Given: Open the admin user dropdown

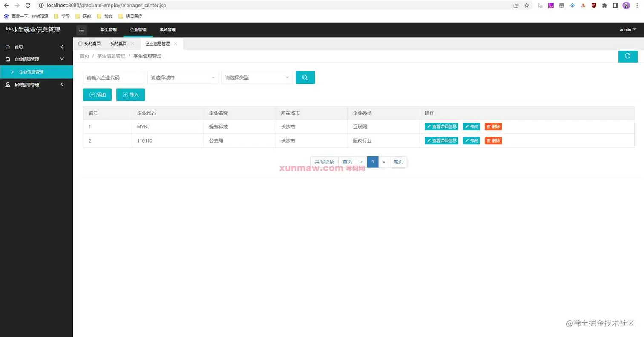Looking at the screenshot, I should click(x=628, y=30).
